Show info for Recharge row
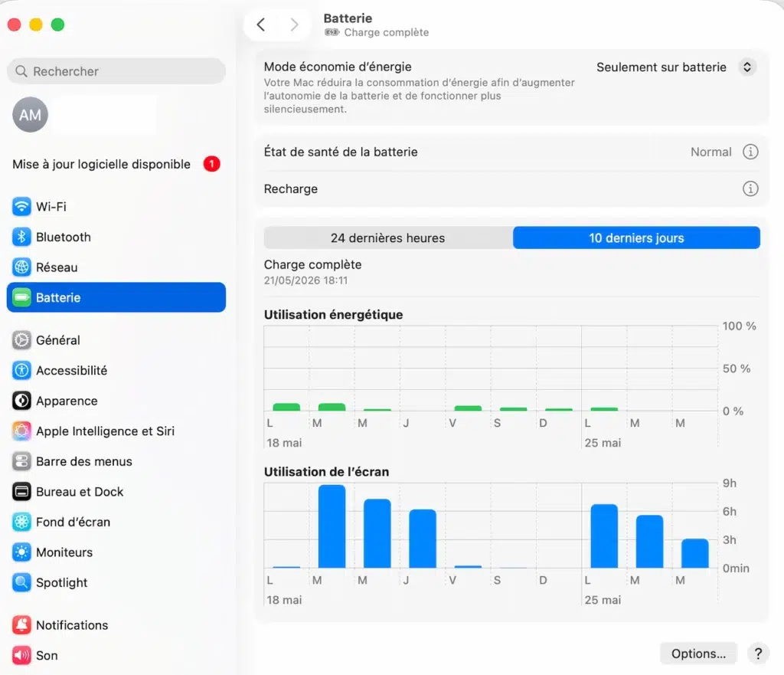The height and width of the screenshot is (675, 784). (750, 188)
